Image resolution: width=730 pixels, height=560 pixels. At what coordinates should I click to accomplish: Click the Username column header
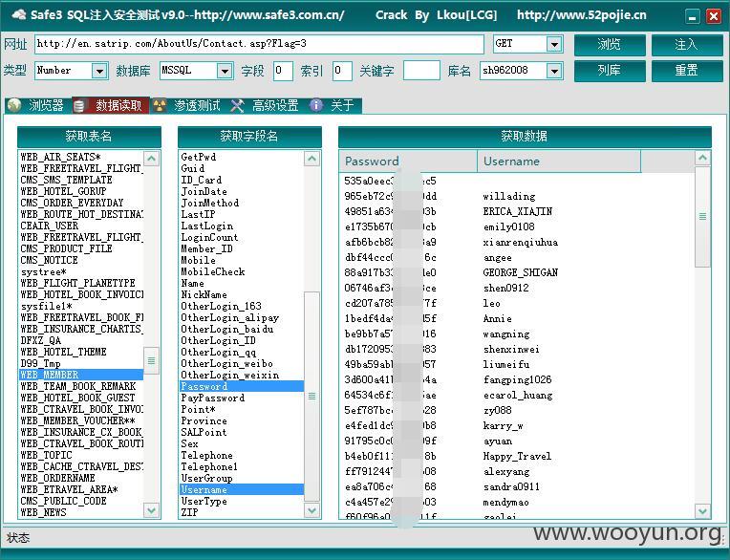tap(559, 162)
